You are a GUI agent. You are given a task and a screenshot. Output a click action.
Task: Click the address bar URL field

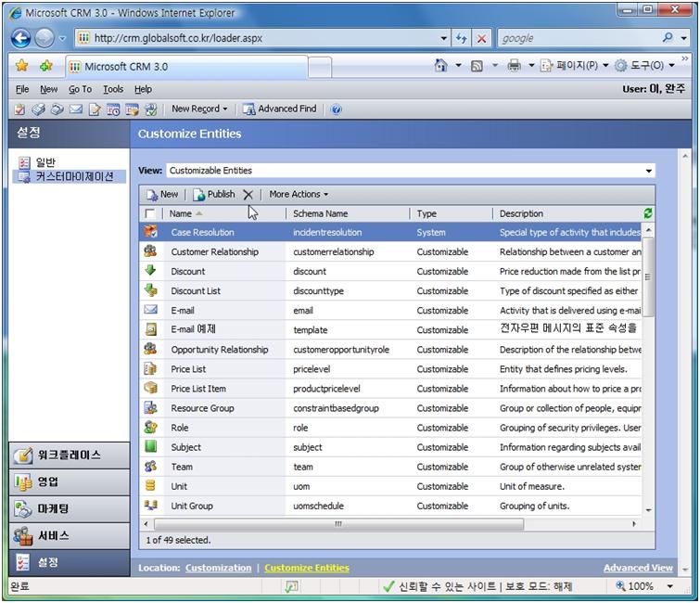[x=265, y=38]
